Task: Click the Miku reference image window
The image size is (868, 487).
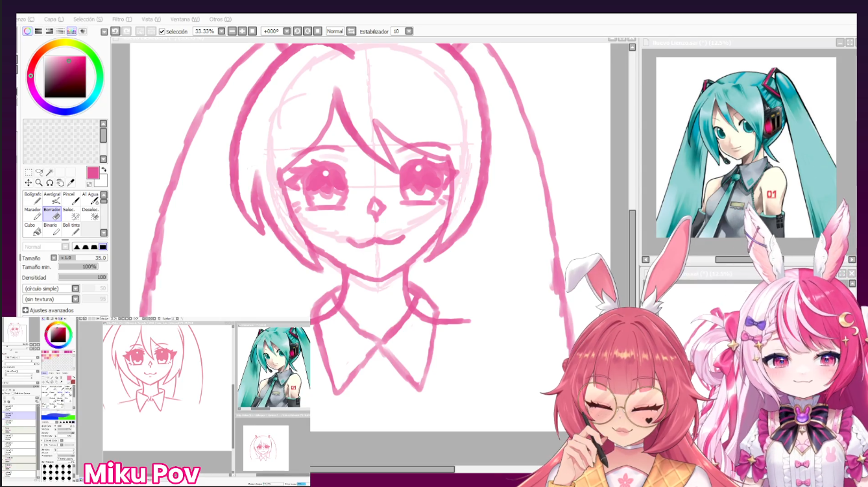Action: tap(746, 147)
